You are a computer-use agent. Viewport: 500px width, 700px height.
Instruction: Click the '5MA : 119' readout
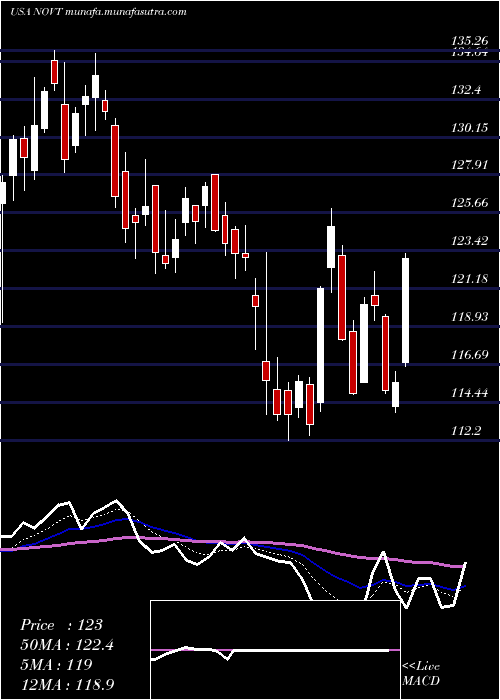56,665
